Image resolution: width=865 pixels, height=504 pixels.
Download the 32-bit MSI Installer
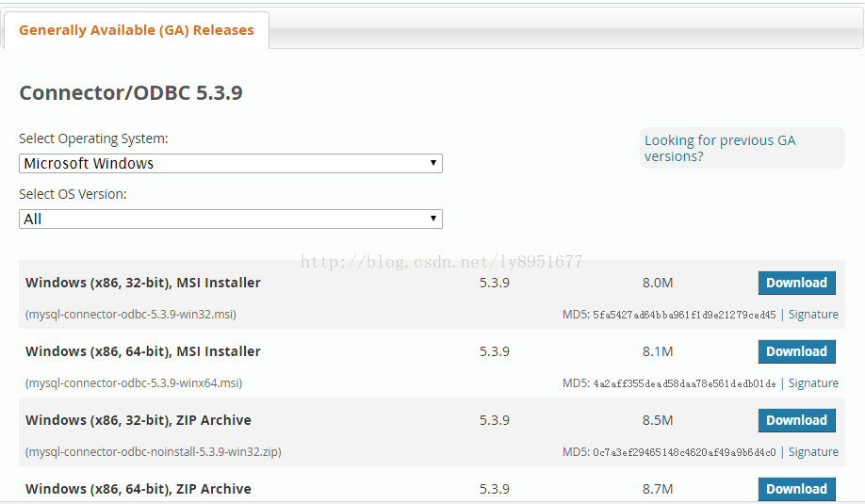796,283
